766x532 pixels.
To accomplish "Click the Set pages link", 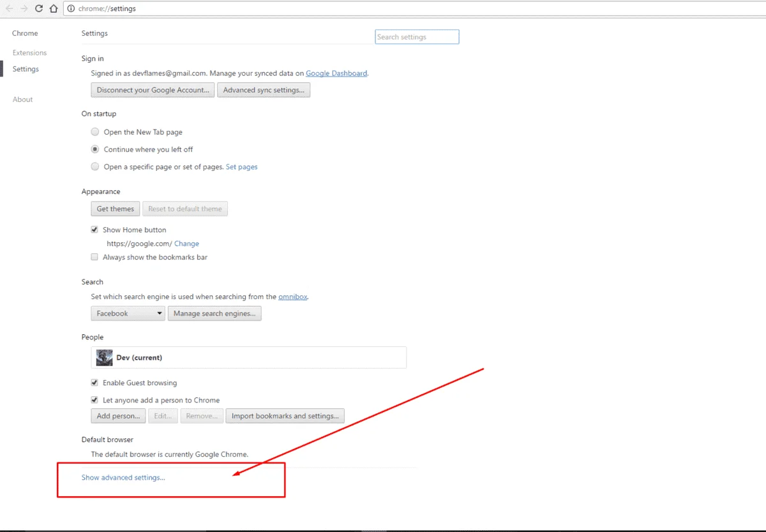I will click(242, 166).
